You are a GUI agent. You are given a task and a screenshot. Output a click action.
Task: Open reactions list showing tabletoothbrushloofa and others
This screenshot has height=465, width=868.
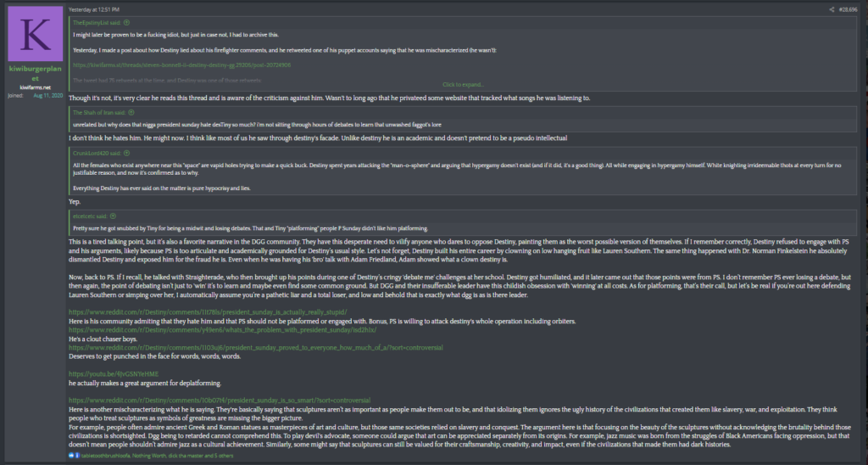pyautogui.click(x=157, y=456)
